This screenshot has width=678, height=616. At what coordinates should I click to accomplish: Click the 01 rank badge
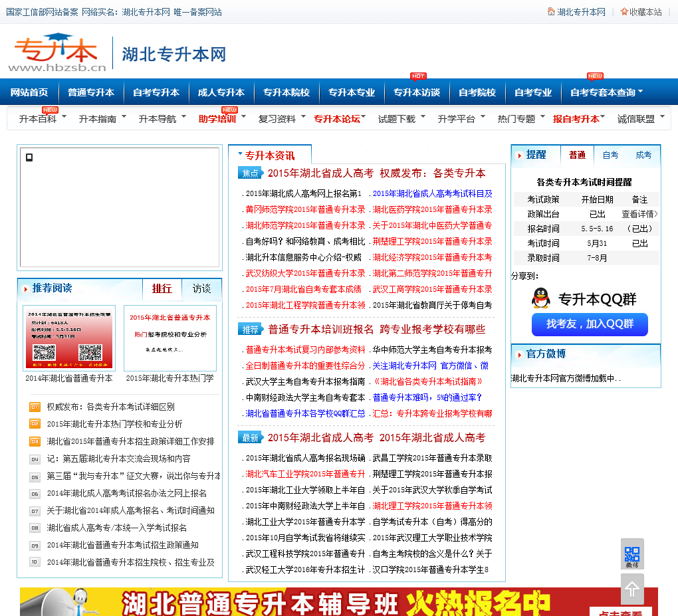pyautogui.click(x=35, y=407)
